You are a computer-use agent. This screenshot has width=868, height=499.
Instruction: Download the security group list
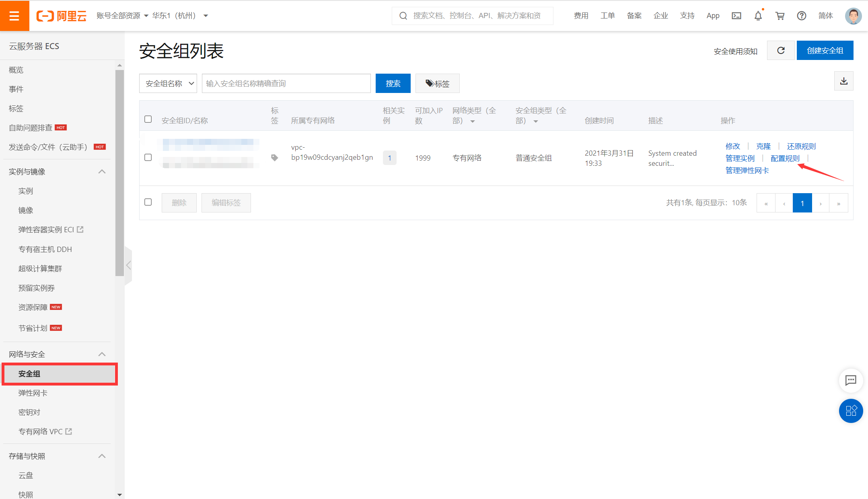pos(843,81)
